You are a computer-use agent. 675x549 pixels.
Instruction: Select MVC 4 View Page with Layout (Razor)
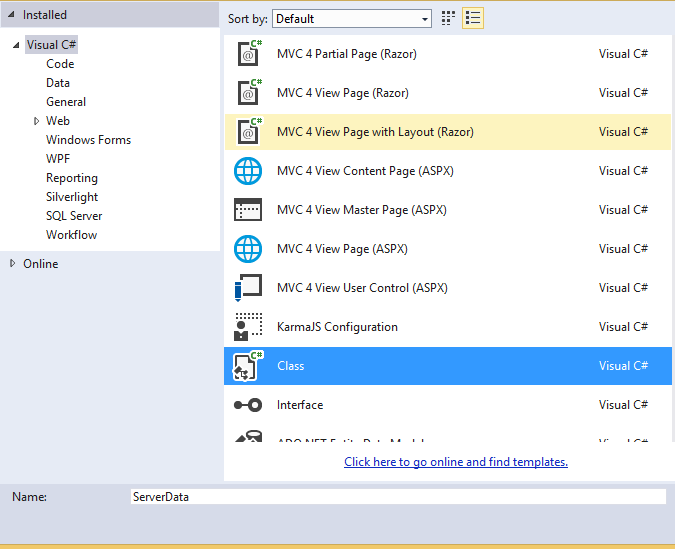(x=375, y=132)
